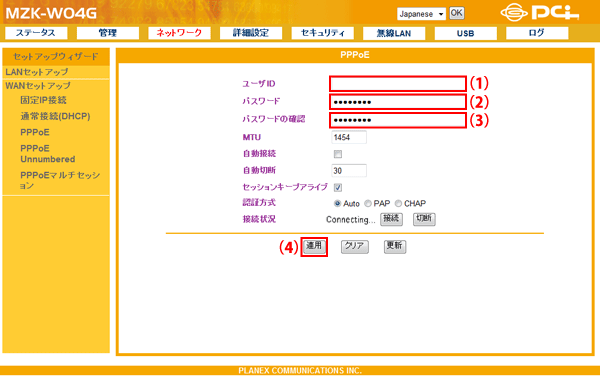Screen dimensions: 600x377
Task: Confirm language with the OK button
Action: pyautogui.click(x=457, y=13)
